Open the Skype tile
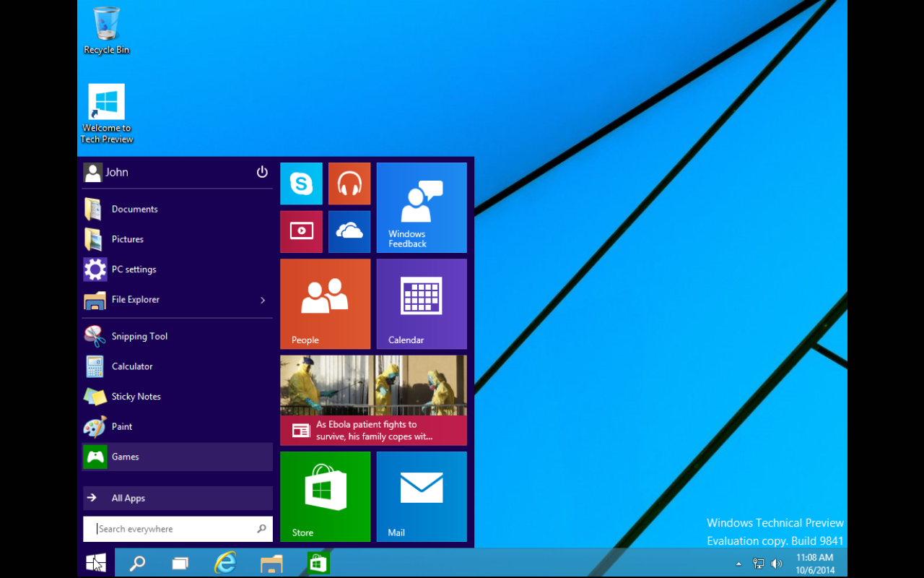Image resolution: width=924 pixels, height=578 pixels. [x=301, y=184]
